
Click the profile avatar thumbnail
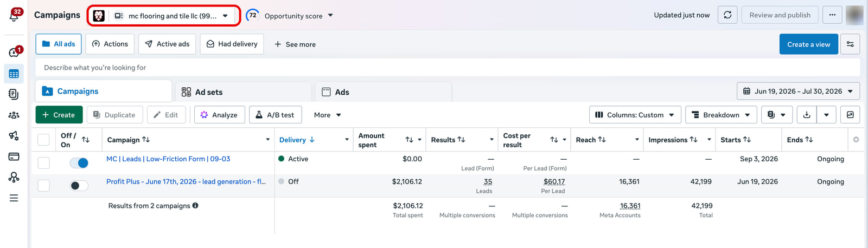click(x=854, y=15)
